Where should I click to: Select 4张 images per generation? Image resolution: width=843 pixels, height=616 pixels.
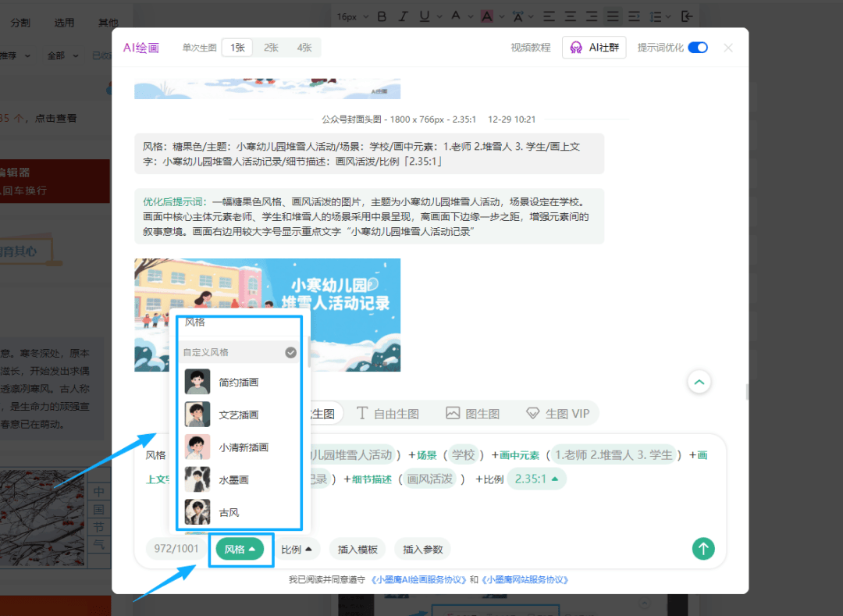[x=304, y=48]
